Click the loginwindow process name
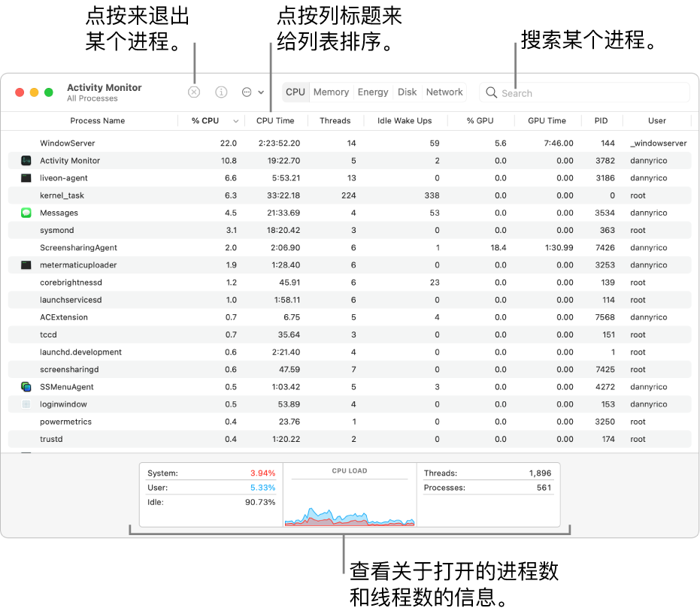 63,404
